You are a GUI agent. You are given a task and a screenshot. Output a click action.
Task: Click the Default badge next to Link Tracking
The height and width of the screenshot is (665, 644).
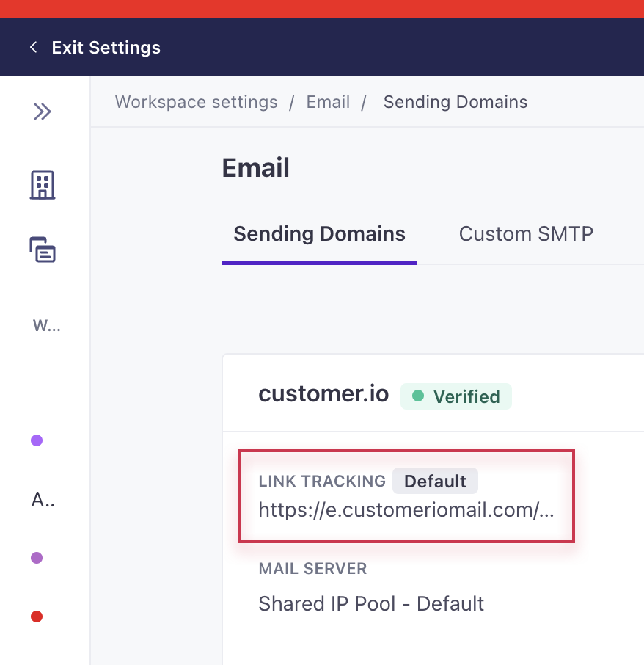[x=435, y=482]
